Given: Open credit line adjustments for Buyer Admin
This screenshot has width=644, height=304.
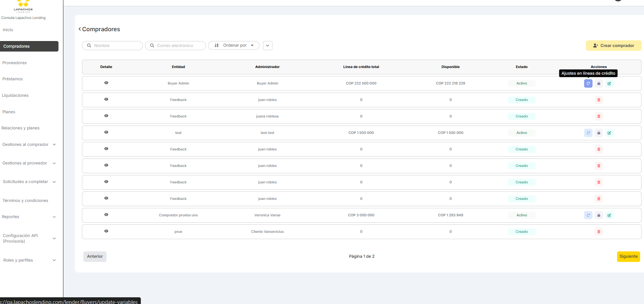Looking at the screenshot, I should (588, 83).
